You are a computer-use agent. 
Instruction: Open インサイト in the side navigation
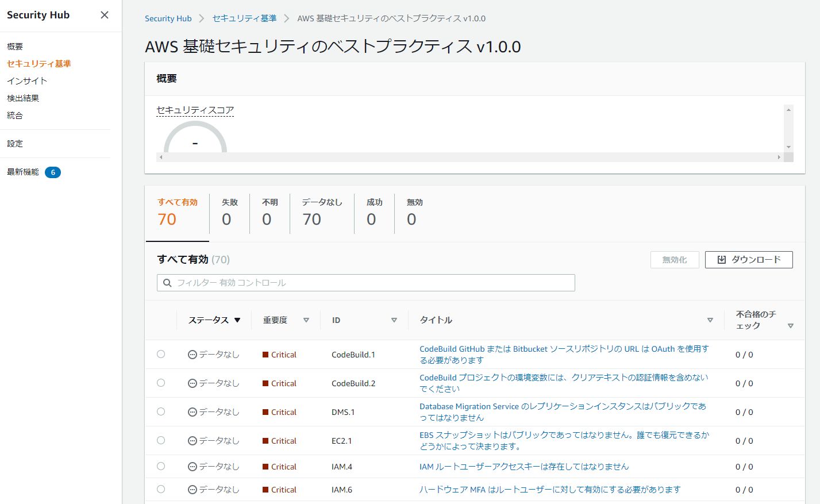pos(27,81)
